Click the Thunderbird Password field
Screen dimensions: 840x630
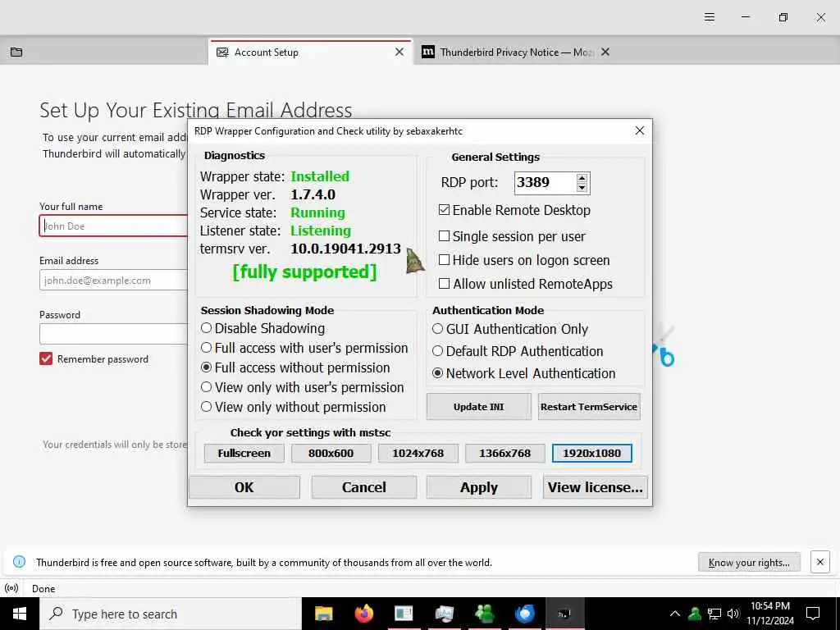(x=113, y=334)
